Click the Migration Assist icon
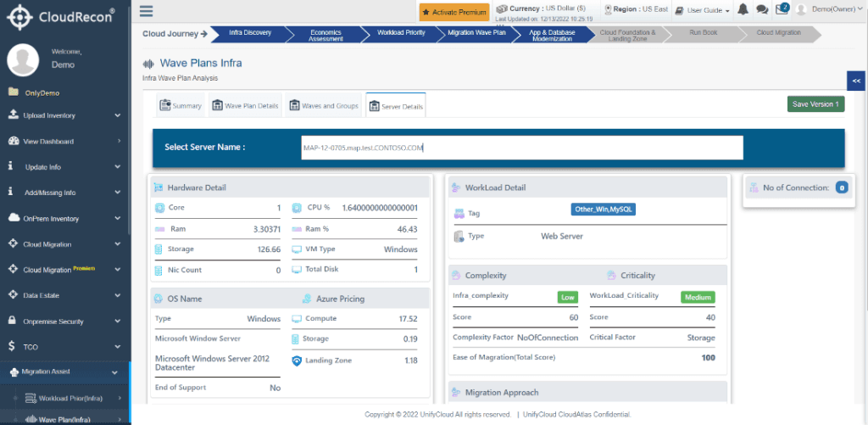The image size is (868, 425). [x=14, y=372]
